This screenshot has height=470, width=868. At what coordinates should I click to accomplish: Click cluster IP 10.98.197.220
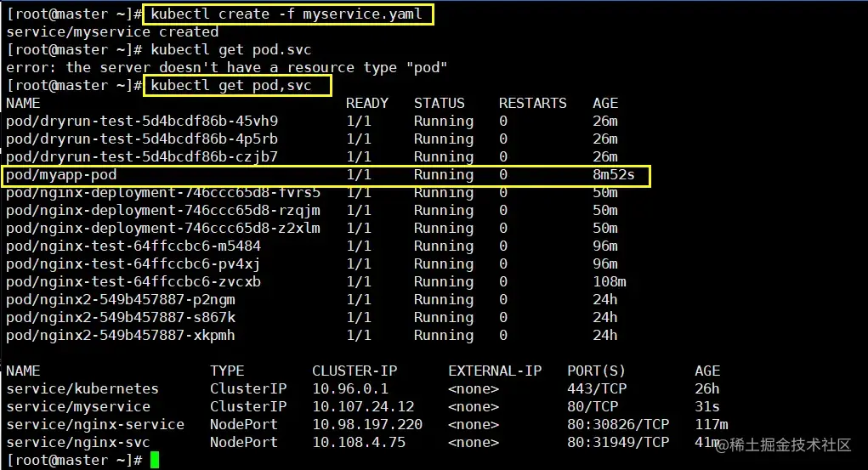(367, 425)
